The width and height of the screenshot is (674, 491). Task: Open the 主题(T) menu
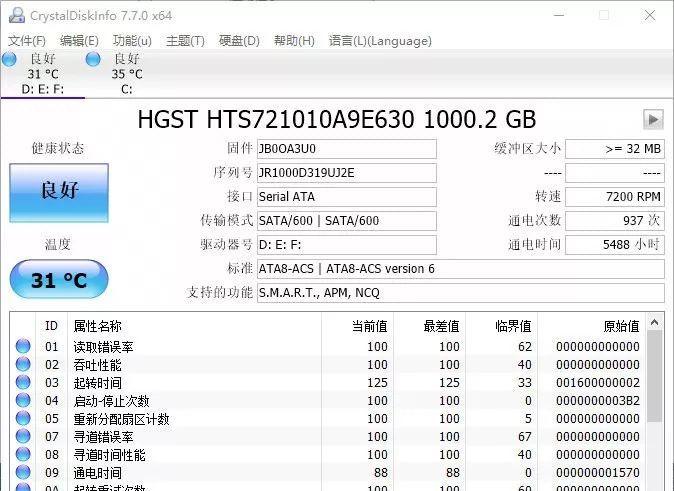[185, 41]
